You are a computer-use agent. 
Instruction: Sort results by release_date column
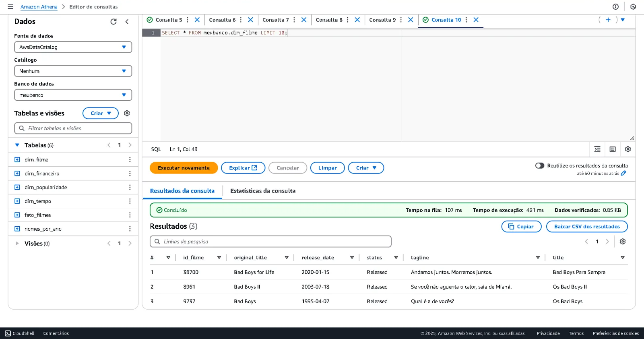pos(352,258)
